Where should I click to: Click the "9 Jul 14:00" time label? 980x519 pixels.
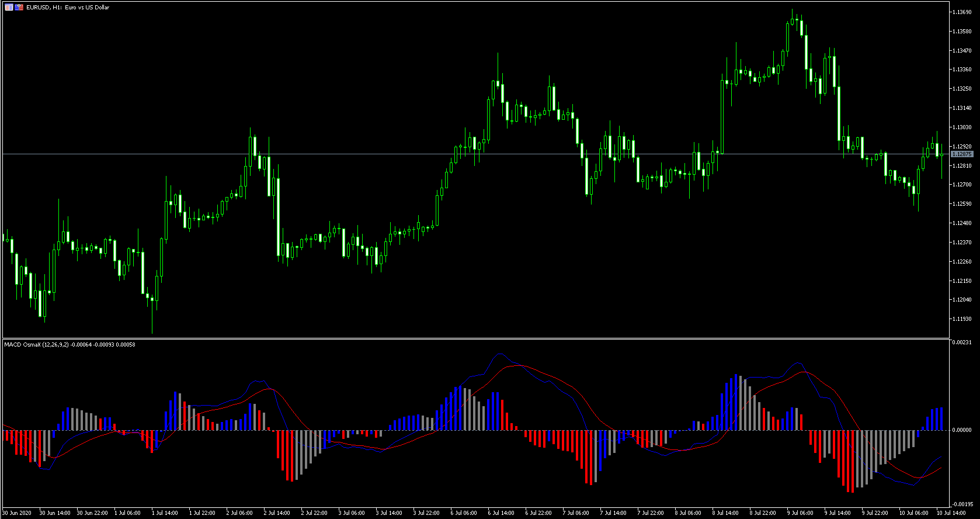[x=837, y=513]
